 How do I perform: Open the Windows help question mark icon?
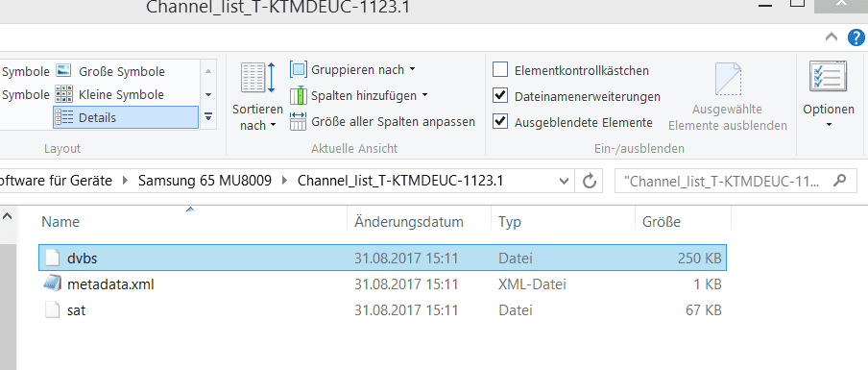click(x=856, y=38)
